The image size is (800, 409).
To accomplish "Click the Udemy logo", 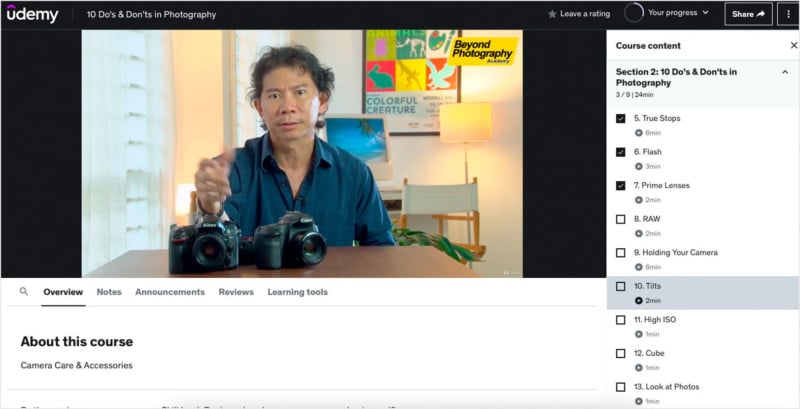I will [x=32, y=14].
